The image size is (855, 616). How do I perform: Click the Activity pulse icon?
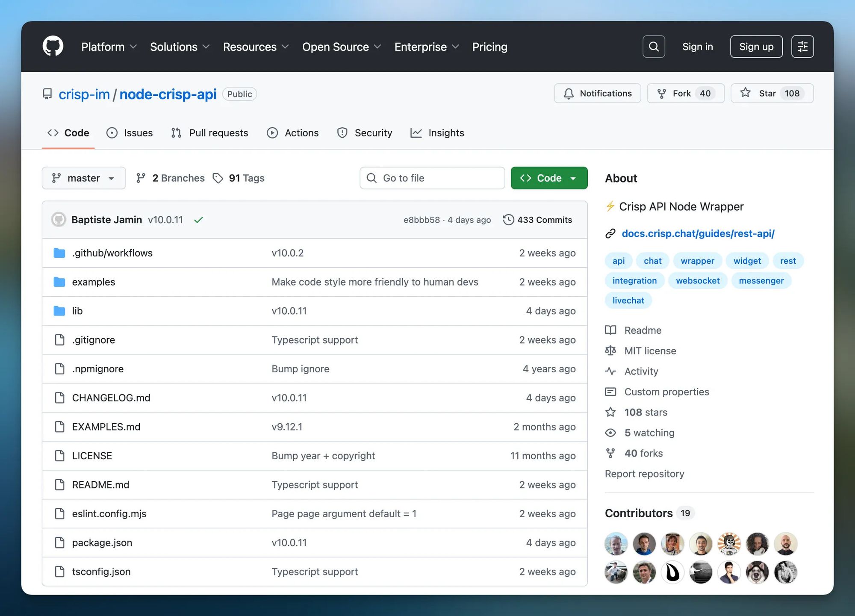[x=610, y=371]
